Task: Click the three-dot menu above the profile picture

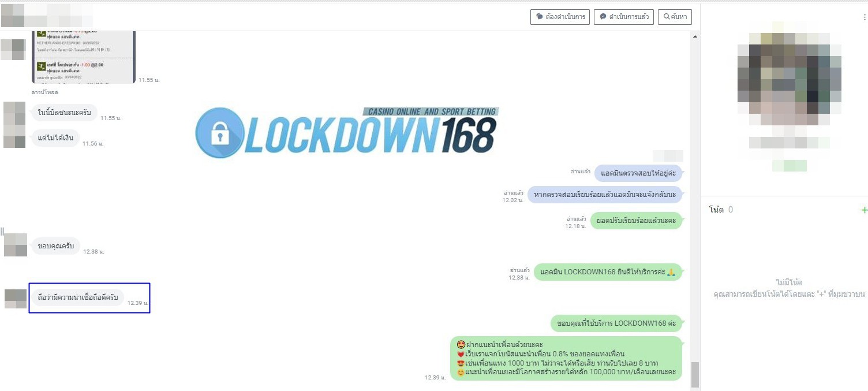Action: click(x=864, y=18)
